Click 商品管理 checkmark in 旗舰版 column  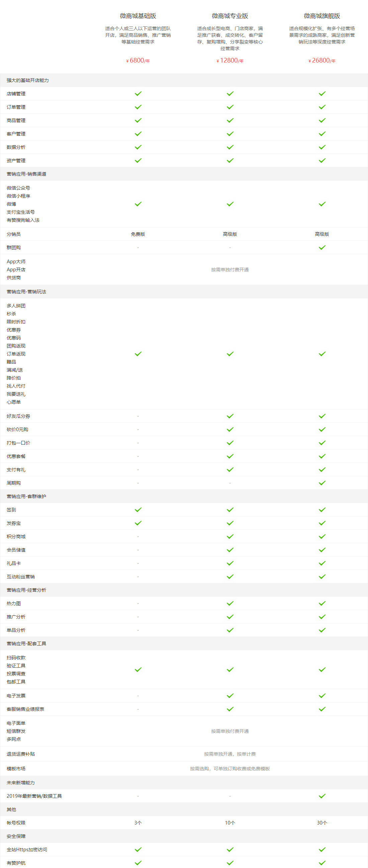322,120
